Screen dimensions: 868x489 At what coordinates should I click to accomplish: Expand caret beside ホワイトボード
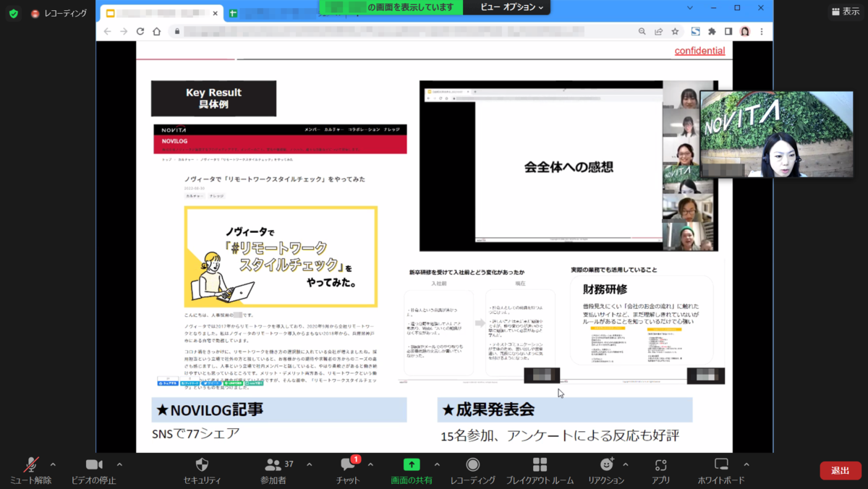click(x=746, y=464)
